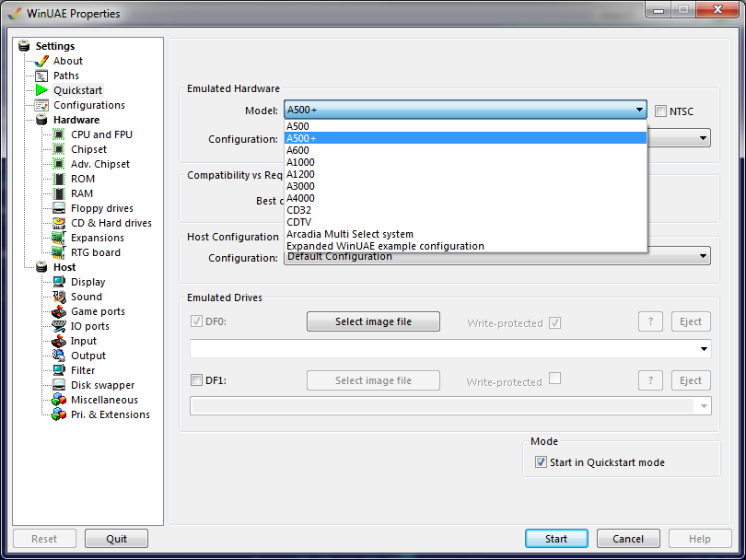Click the Output icon
This screenshot has width=746, height=560.
(59, 356)
